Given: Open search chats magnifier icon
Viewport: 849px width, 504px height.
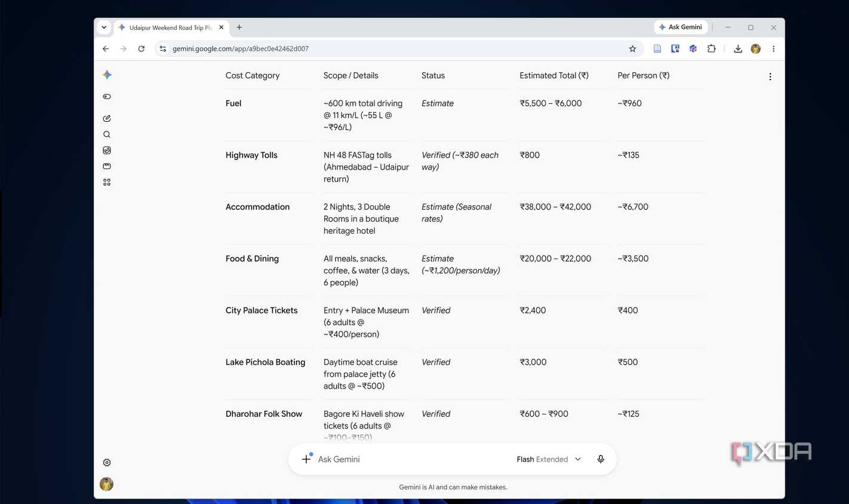Looking at the screenshot, I should 107,134.
